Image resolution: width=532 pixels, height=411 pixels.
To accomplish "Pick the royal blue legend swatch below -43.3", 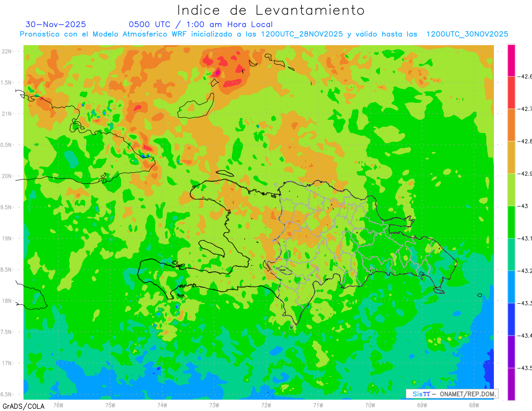I will click(x=511, y=319).
